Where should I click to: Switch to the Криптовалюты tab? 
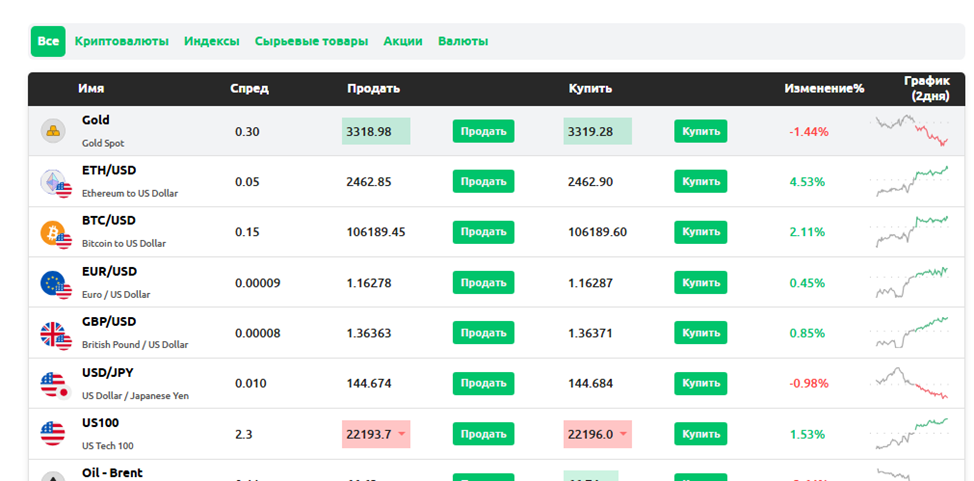click(122, 41)
